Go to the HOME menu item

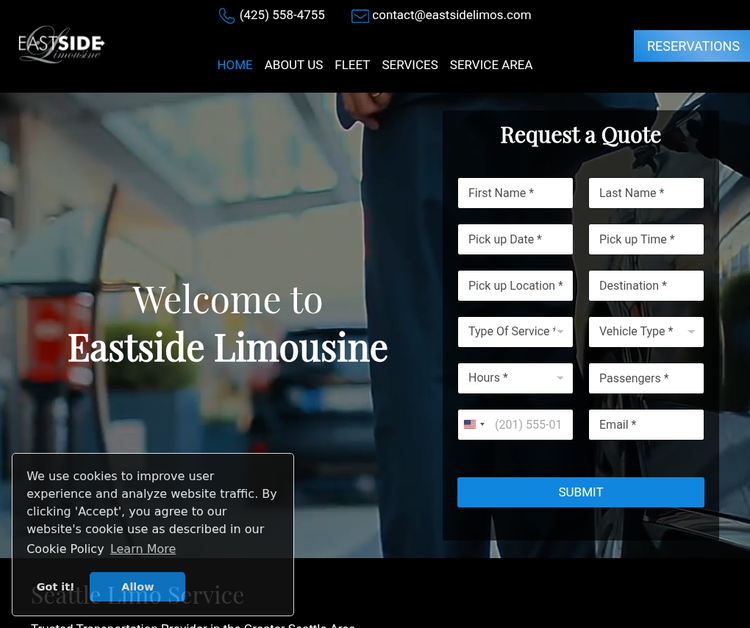click(x=235, y=65)
